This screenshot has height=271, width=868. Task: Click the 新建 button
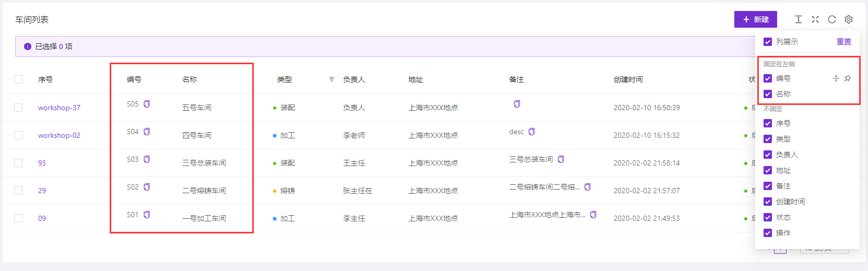tap(756, 19)
